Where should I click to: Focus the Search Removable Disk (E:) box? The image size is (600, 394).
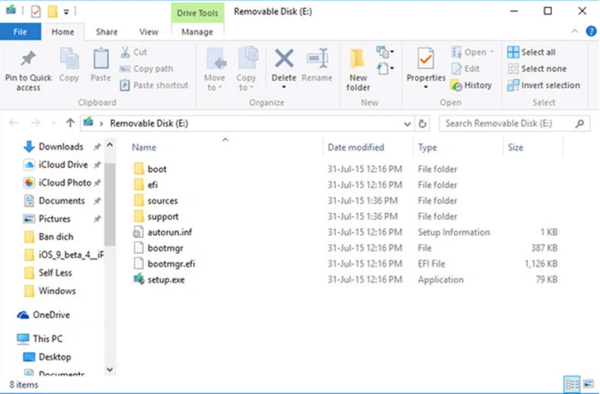pyautogui.click(x=509, y=124)
